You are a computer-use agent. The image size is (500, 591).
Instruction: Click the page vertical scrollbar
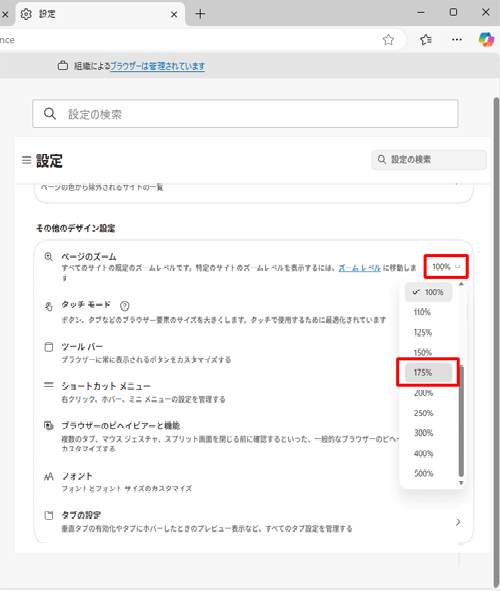click(x=496, y=341)
